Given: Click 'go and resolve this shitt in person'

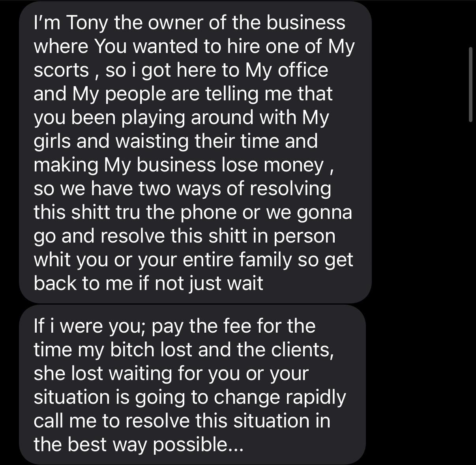Looking at the screenshot, I should coord(185,236).
